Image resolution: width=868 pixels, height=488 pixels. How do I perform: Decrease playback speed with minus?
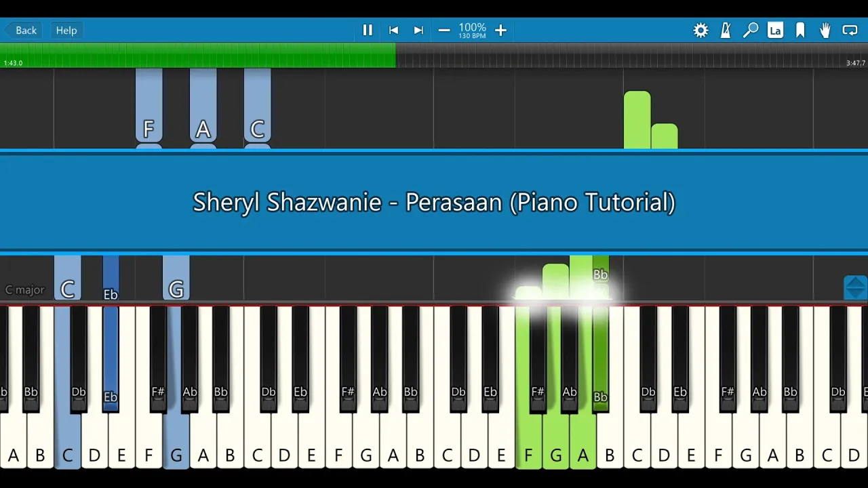click(444, 30)
